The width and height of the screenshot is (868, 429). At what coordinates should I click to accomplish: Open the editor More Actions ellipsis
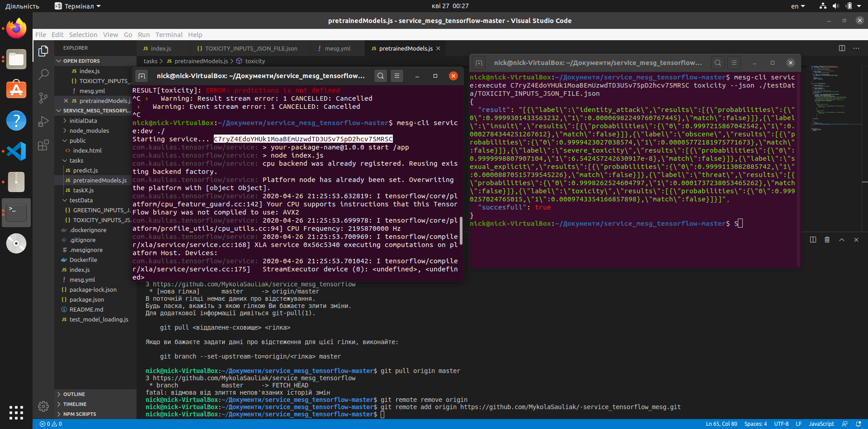coord(856,48)
